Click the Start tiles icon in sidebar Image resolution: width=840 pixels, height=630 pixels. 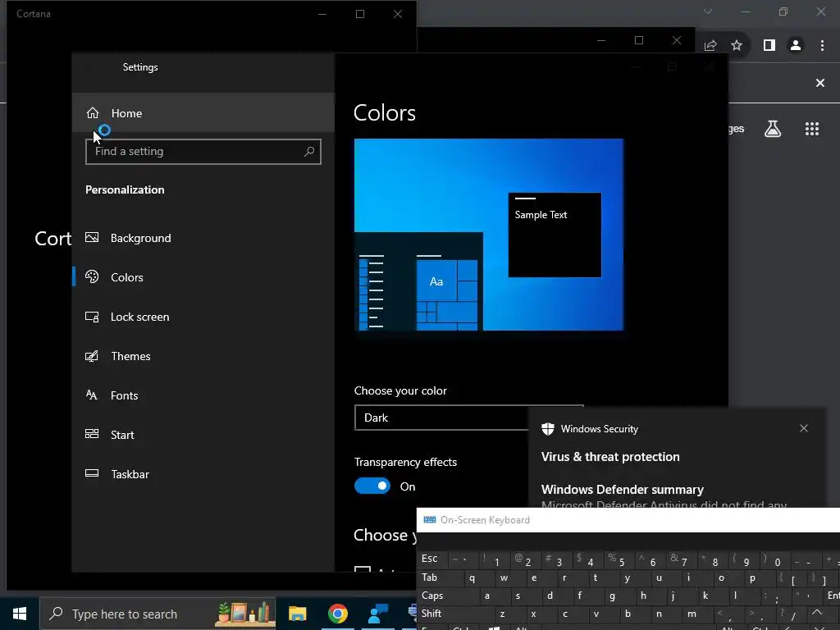(92, 434)
